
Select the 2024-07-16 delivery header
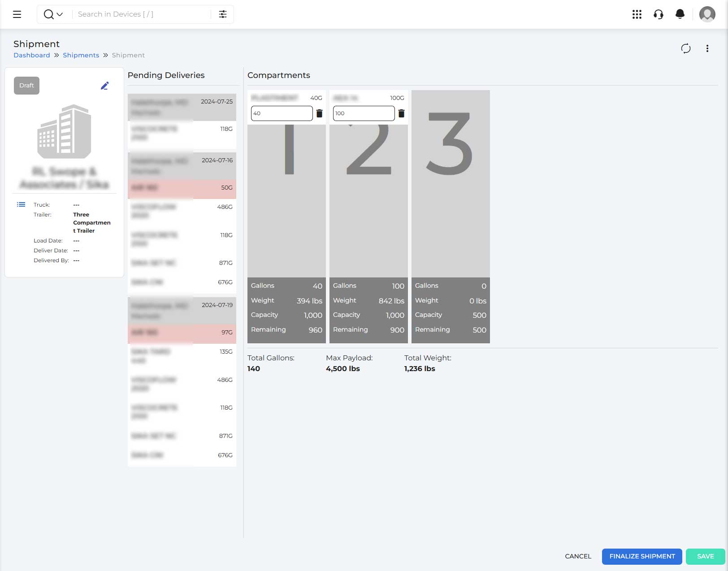[182, 166]
